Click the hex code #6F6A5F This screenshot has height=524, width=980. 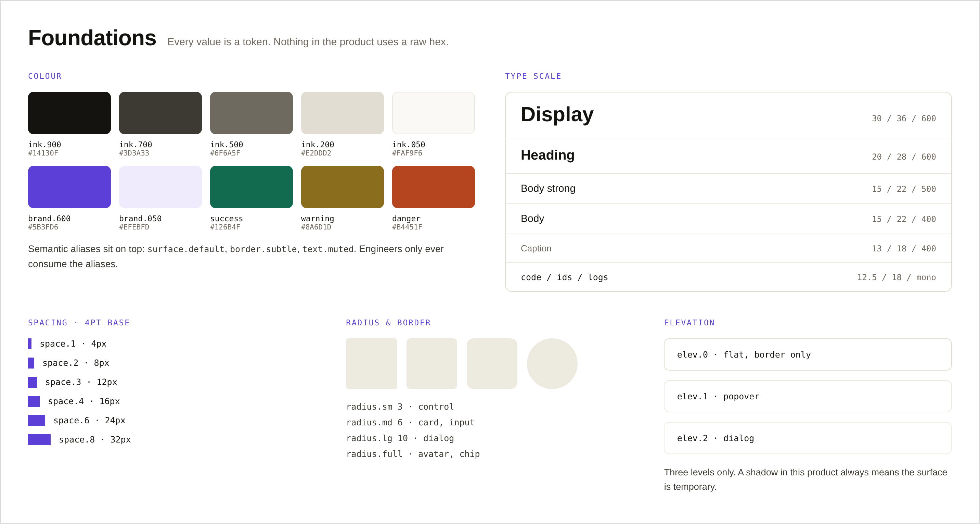click(x=225, y=153)
